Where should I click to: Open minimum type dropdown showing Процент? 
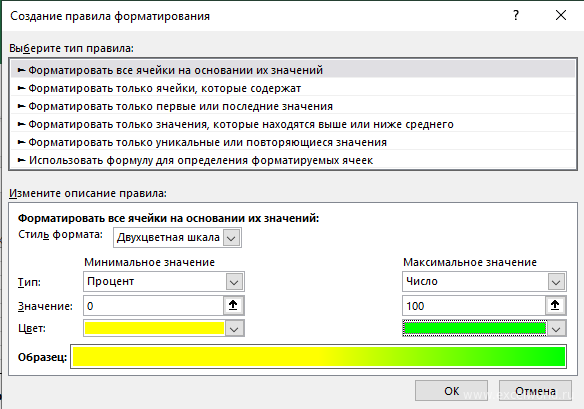click(234, 282)
